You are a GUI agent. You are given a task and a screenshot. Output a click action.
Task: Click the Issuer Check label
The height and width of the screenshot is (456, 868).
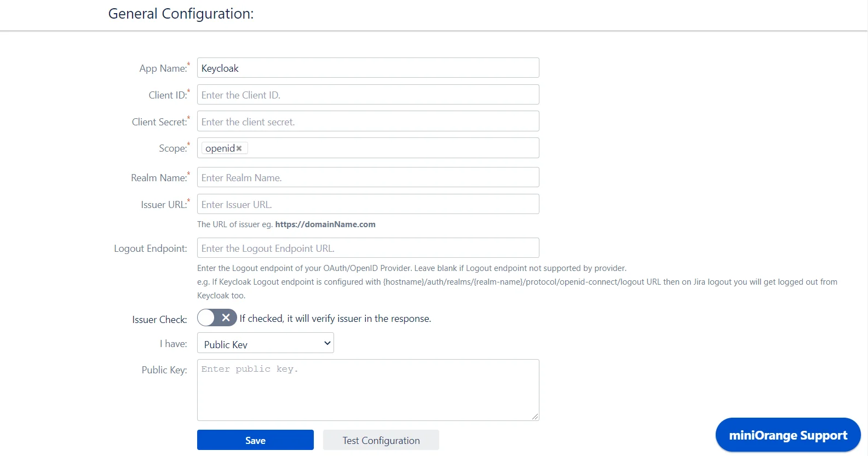point(159,320)
